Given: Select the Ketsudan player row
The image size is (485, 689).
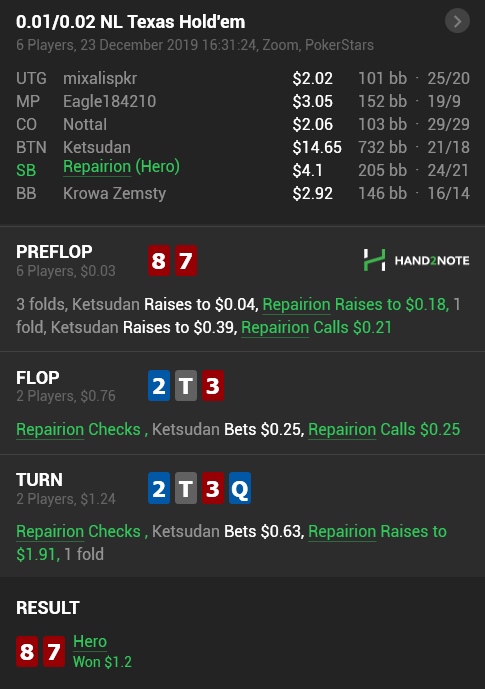Looking at the screenshot, I should [242, 147].
